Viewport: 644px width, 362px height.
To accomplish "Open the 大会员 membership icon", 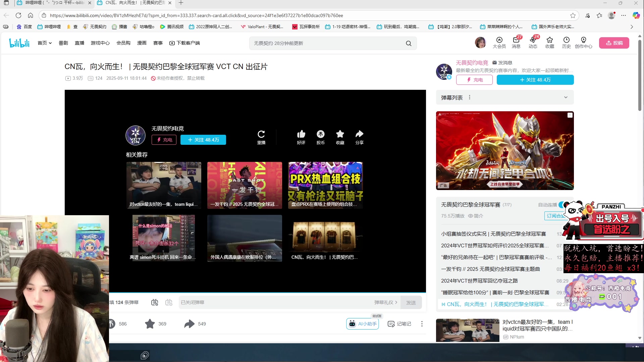I will point(499,43).
